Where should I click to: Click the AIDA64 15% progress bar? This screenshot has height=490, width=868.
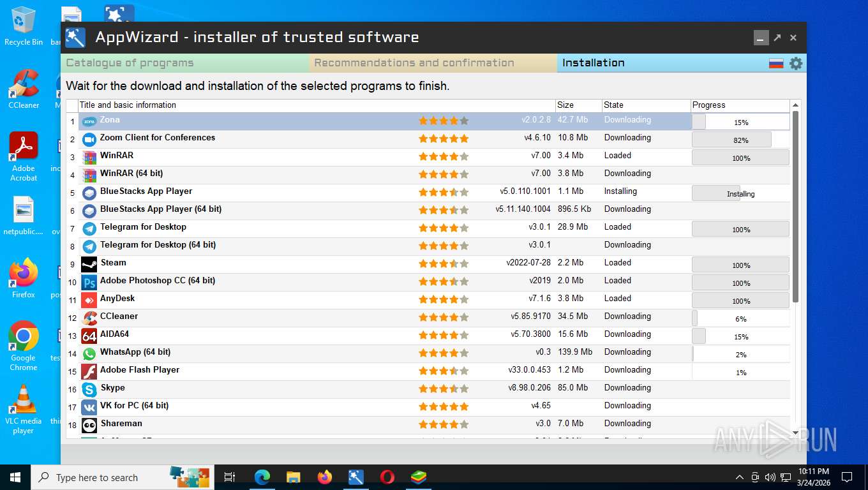741,336
